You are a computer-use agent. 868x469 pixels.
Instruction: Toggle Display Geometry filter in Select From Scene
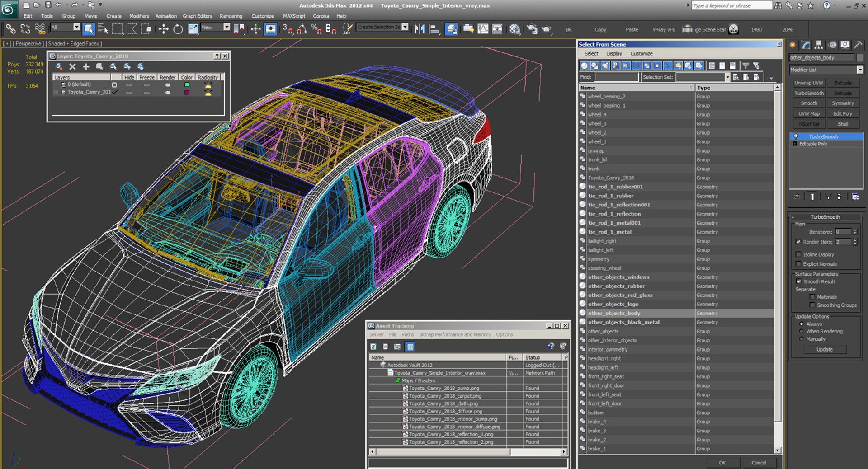point(585,66)
